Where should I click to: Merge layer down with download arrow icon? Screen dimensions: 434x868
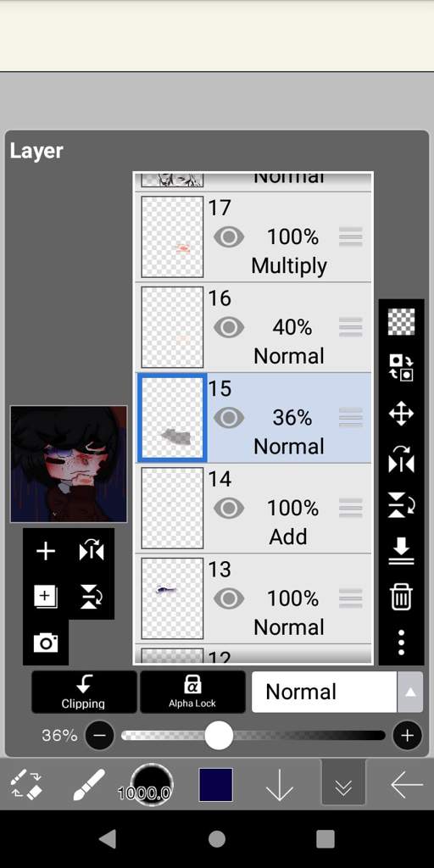coord(401,551)
